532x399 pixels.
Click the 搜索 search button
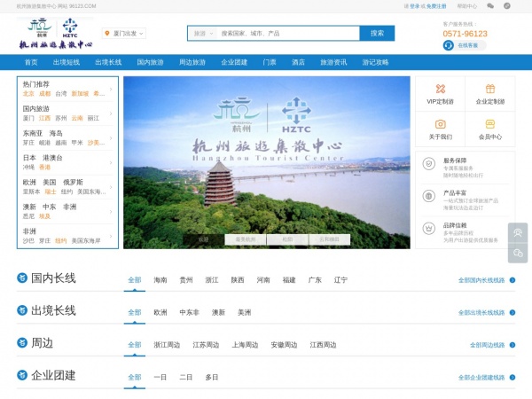(377, 34)
